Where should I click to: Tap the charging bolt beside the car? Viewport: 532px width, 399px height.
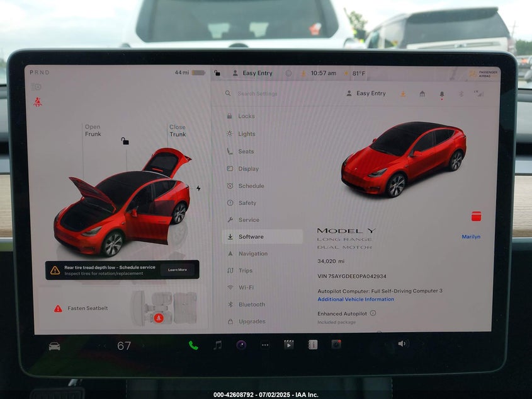(198, 188)
